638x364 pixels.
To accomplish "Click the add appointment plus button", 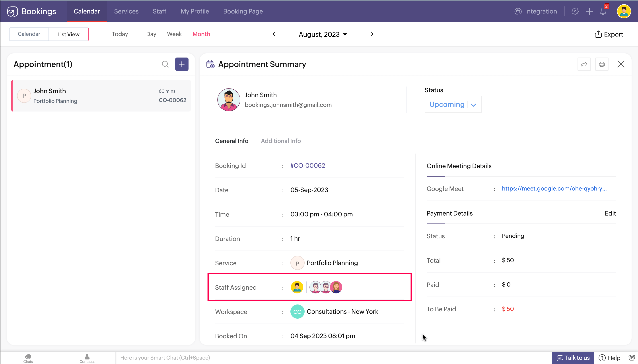I will 182,64.
